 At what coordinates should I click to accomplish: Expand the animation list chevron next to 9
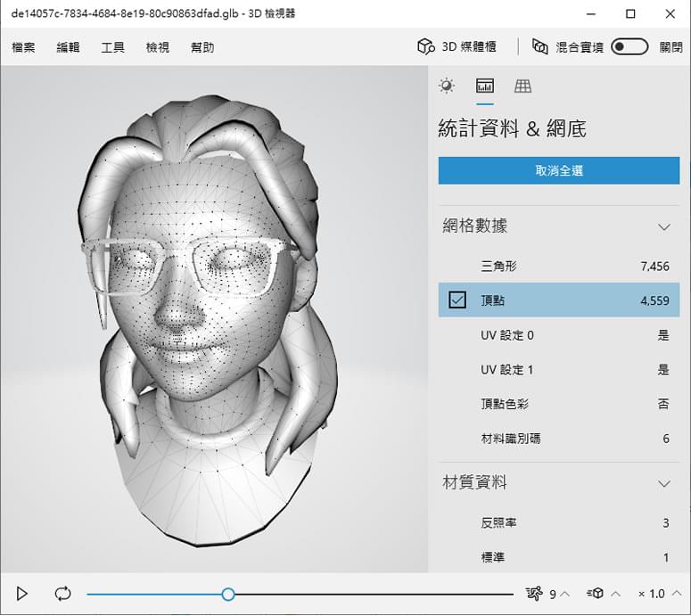[565, 594]
